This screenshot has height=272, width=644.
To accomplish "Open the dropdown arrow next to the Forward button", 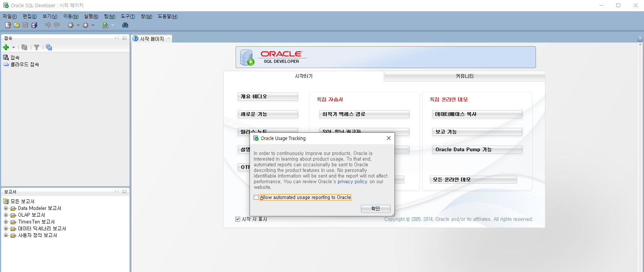I will pos(93,25).
